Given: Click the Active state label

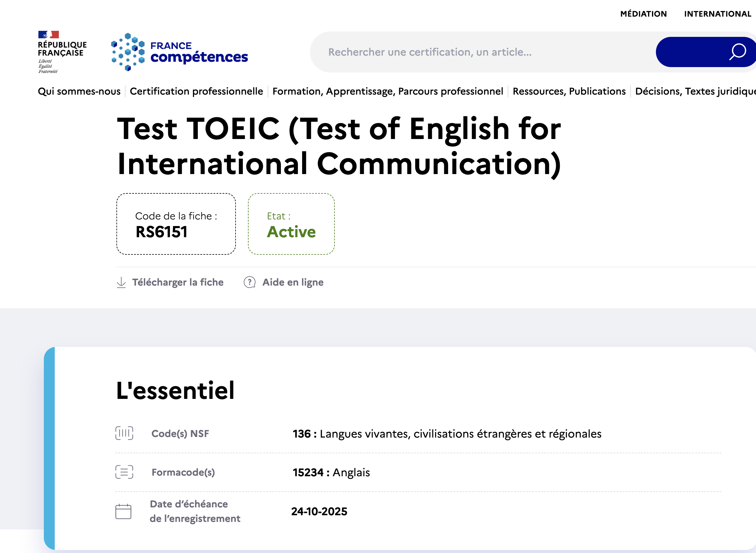Looking at the screenshot, I should pyautogui.click(x=291, y=232).
